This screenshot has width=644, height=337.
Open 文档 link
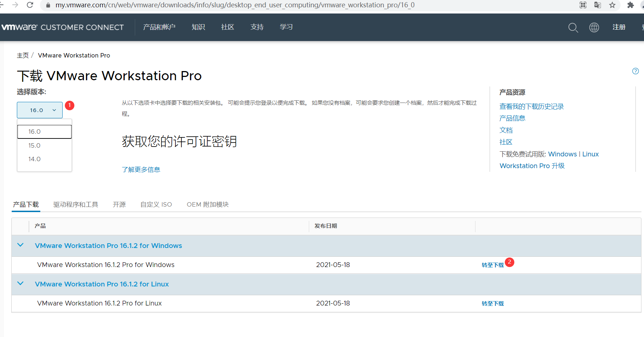point(506,130)
